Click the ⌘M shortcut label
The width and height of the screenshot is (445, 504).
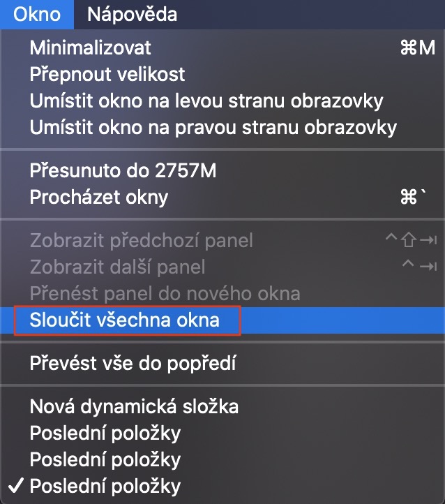[x=417, y=49]
